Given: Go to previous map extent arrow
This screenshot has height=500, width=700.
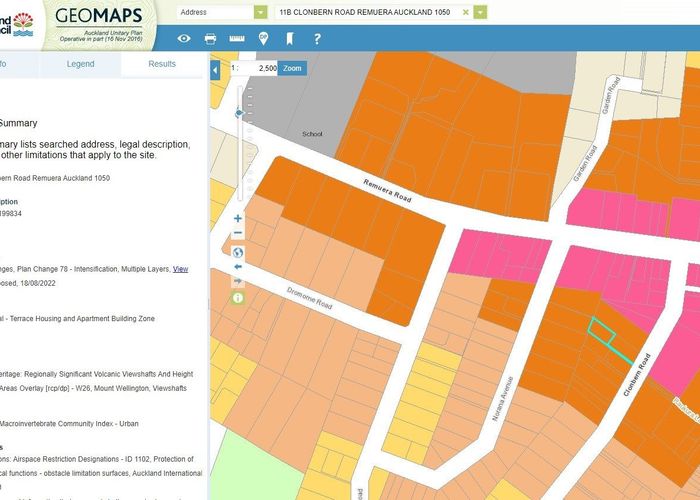Looking at the screenshot, I should pyautogui.click(x=238, y=267).
